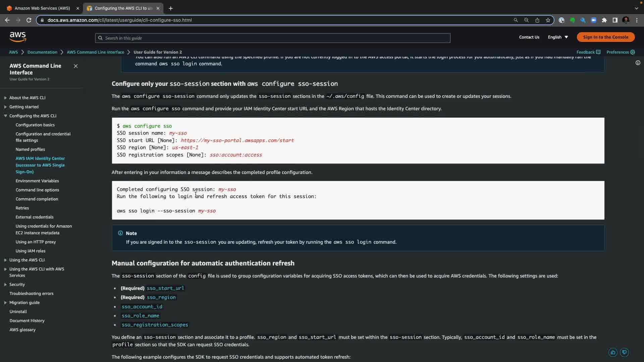Screen dimensions: 644x362
Task: Click the Search in this guide field
Action: (x=272, y=38)
